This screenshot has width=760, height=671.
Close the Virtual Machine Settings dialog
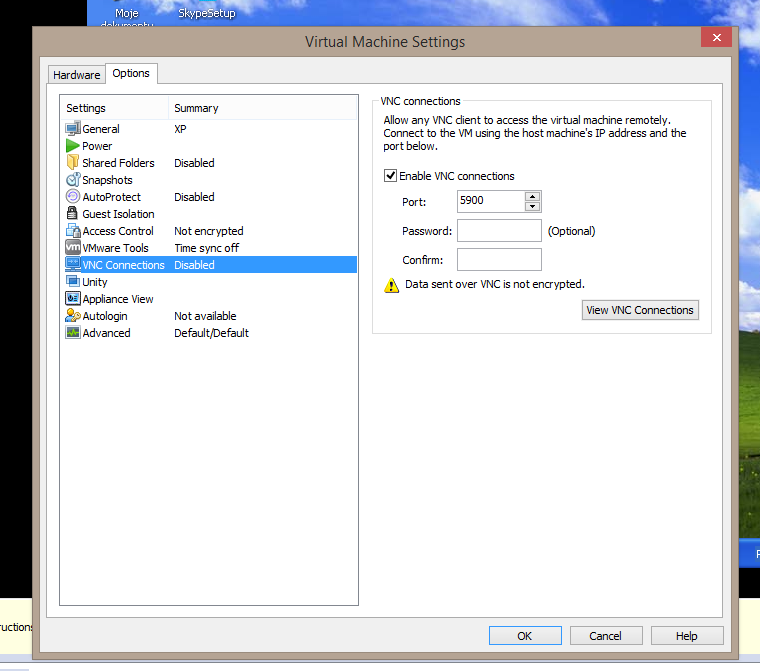(x=717, y=37)
